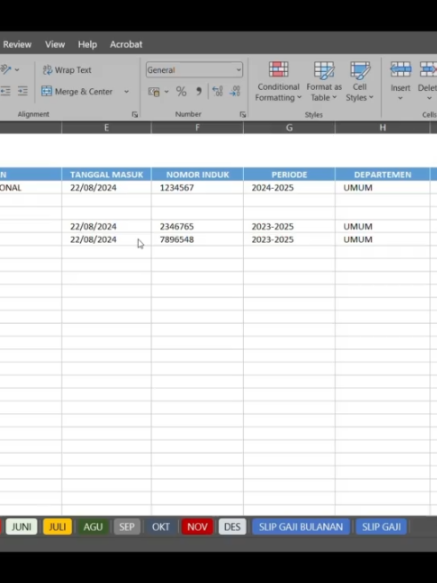Select the DEPARTEMEN header cell

click(383, 174)
